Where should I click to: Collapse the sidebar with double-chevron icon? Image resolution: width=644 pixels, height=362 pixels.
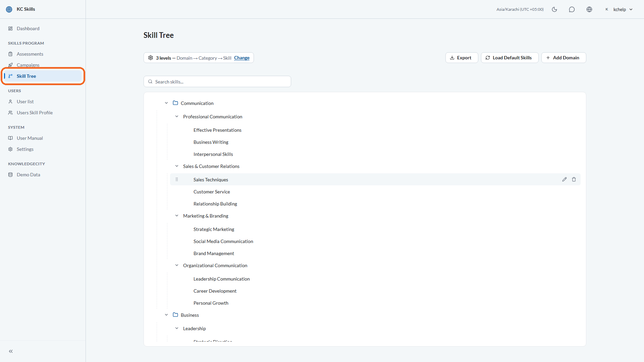(x=11, y=351)
